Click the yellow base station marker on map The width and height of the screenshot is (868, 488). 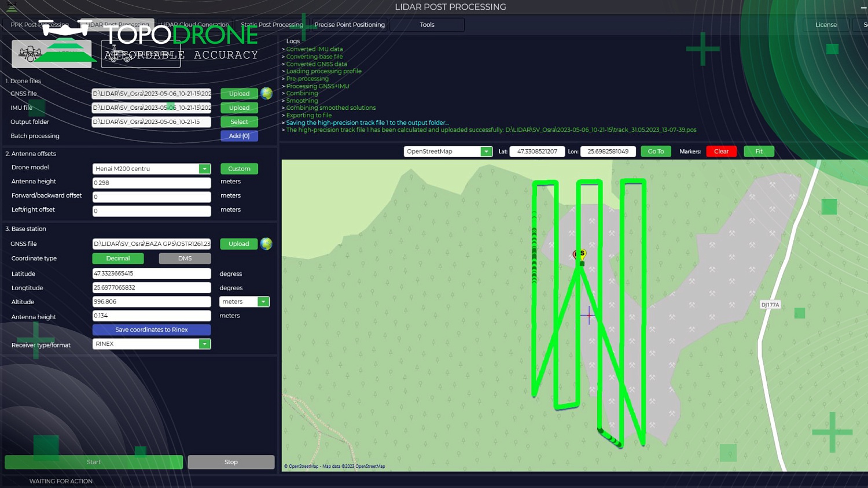(x=582, y=254)
